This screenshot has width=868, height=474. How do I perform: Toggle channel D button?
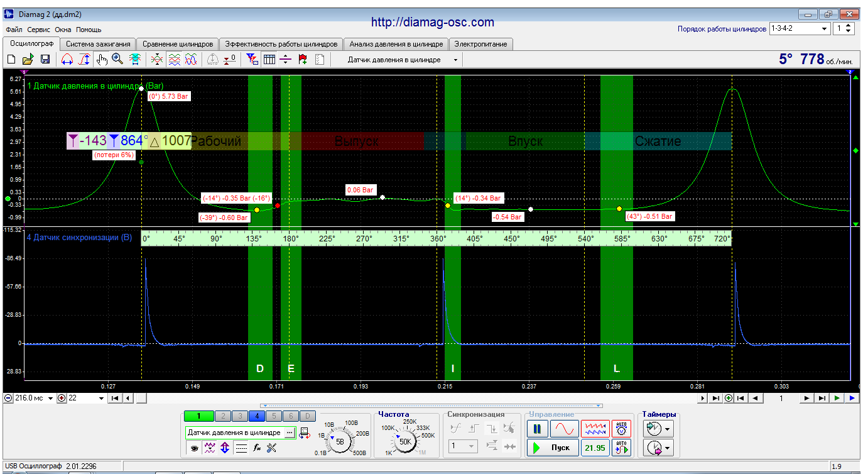(x=307, y=416)
